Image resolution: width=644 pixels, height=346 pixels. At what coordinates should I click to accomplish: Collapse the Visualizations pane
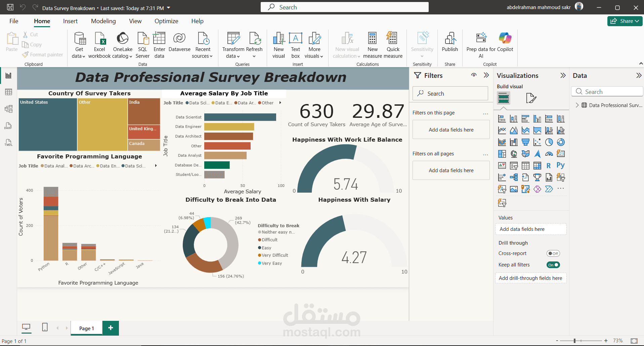563,76
